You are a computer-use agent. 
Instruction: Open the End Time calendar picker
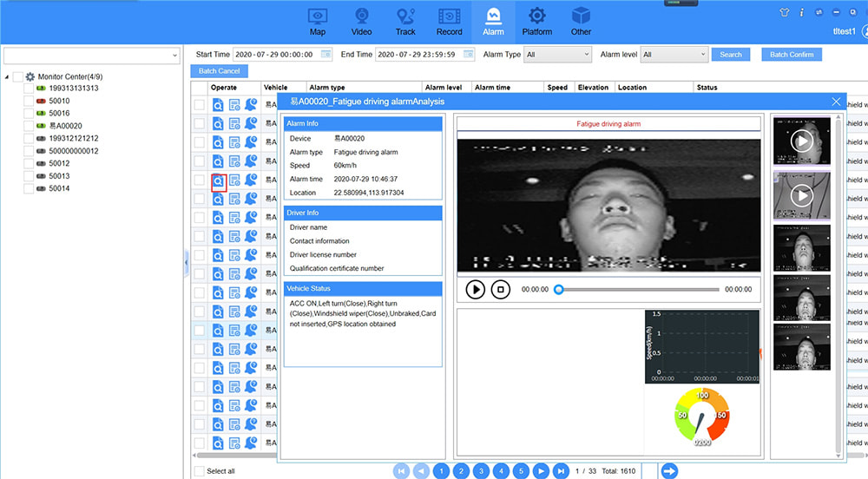[469, 54]
